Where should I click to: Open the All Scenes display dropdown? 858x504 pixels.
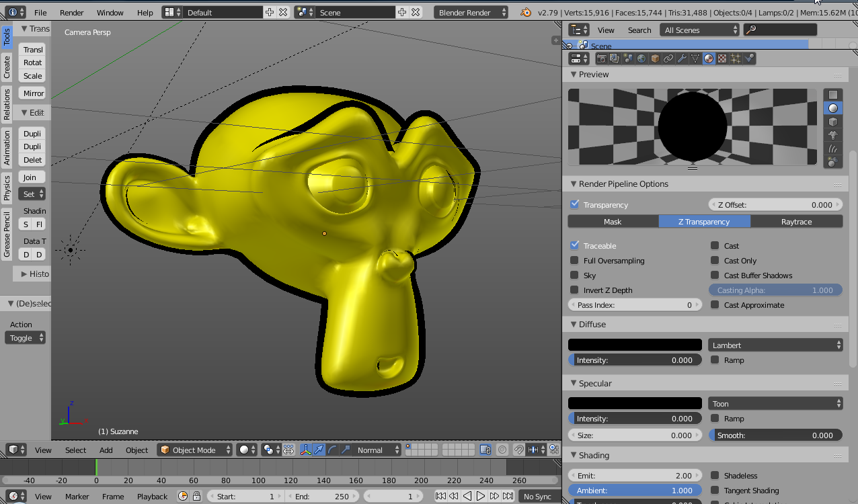click(x=699, y=30)
